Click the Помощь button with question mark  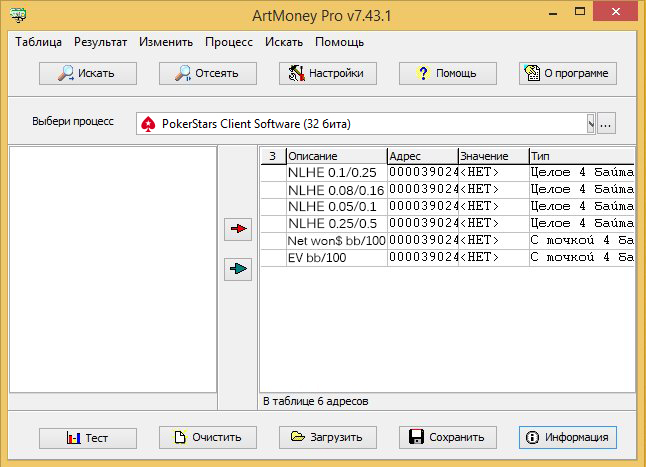point(447,73)
